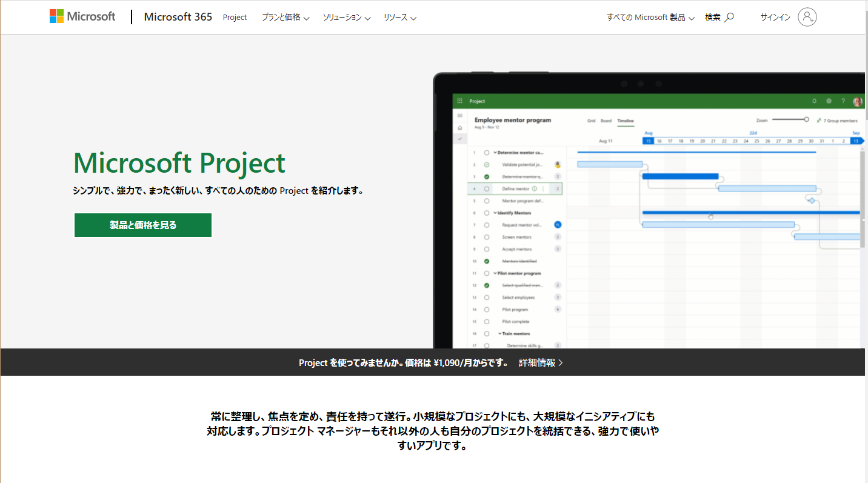868x483 pixels.
Task: Mark Determine mentor ca... task complete
Action: point(487,153)
